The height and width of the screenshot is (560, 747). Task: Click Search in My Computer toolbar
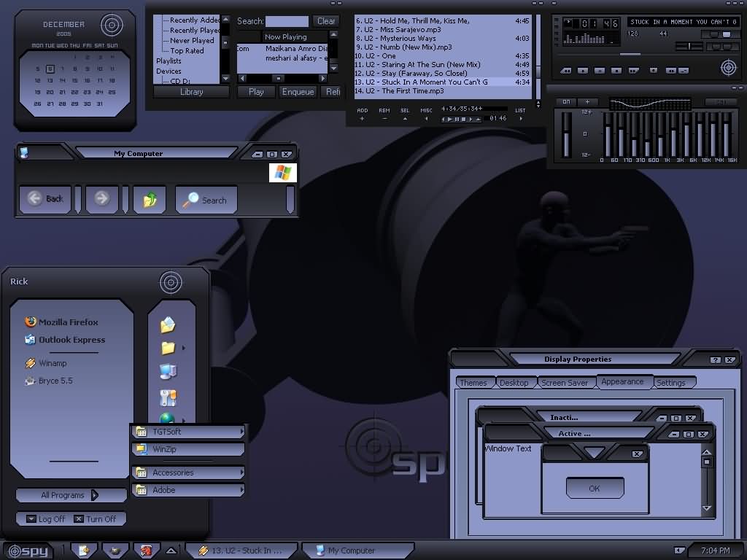206,200
